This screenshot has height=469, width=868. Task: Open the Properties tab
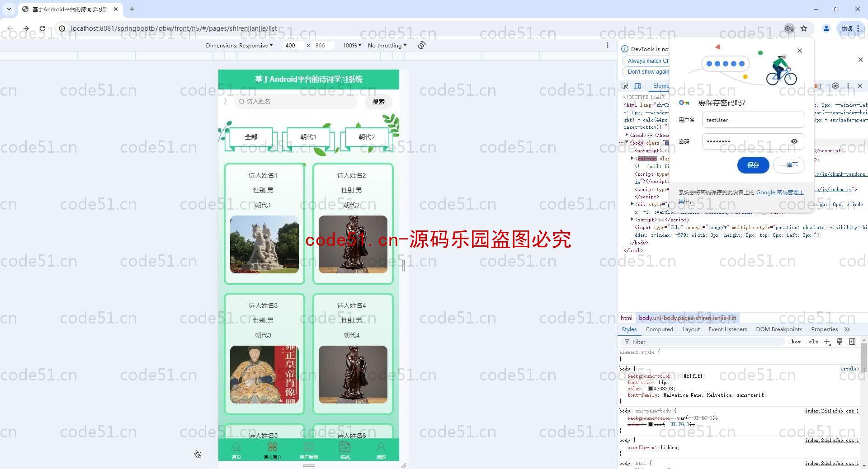[824, 329]
